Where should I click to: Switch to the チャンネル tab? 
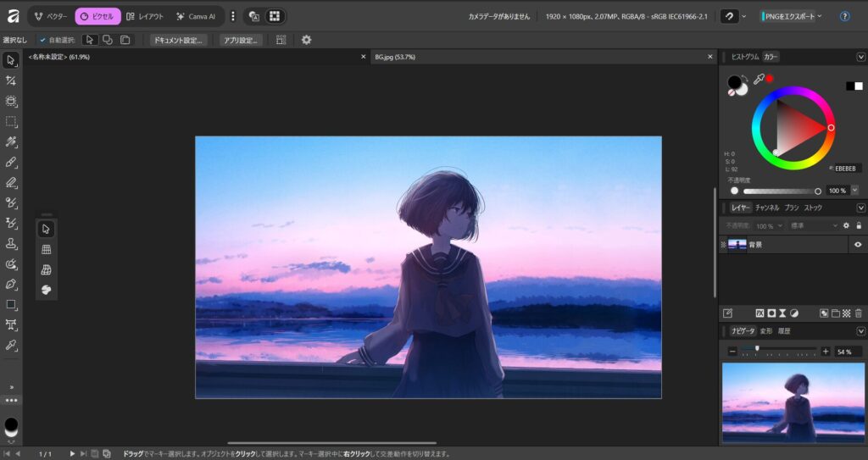pos(767,208)
